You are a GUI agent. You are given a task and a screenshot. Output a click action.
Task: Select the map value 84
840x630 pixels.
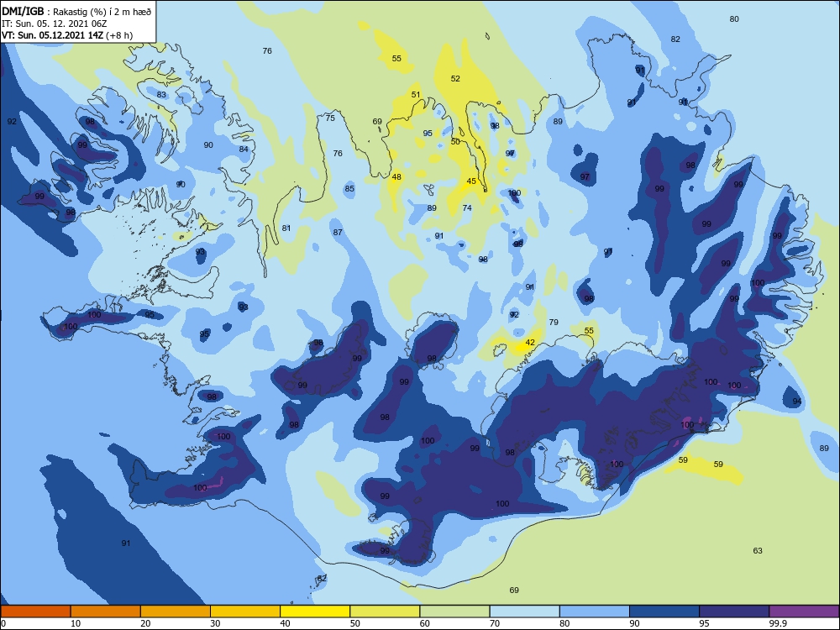(x=244, y=149)
